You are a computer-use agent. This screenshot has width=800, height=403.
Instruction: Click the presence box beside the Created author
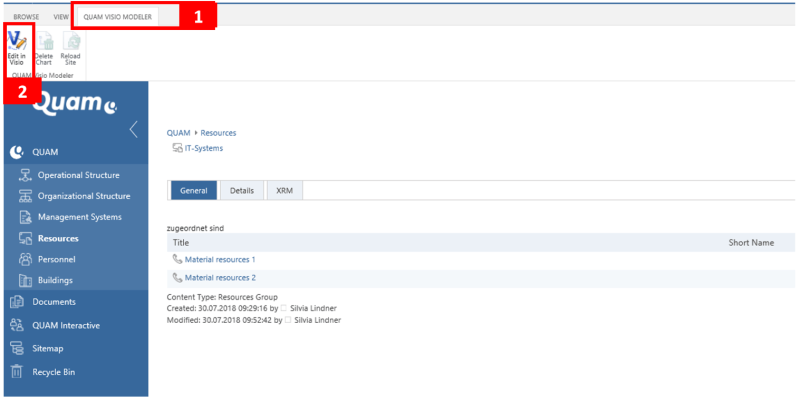click(284, 308)
